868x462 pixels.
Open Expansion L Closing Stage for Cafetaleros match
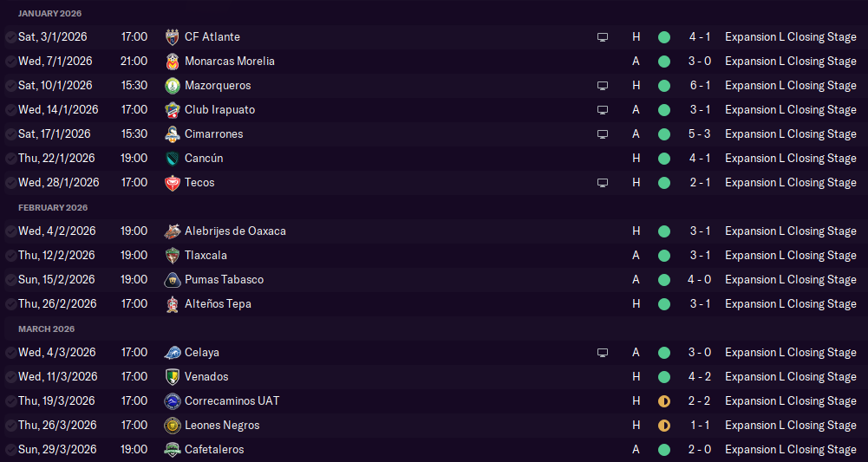(x=790, y=450)
